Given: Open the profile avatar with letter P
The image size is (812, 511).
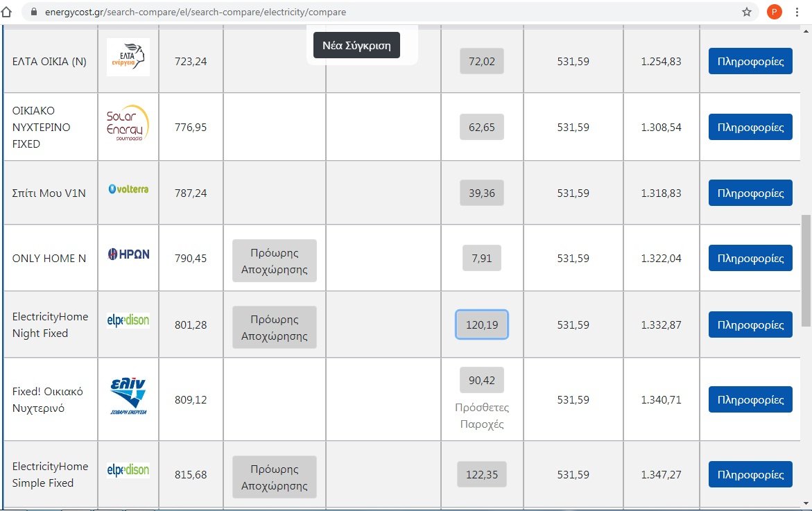Looking at the screenshot, I should click(774, 12).
